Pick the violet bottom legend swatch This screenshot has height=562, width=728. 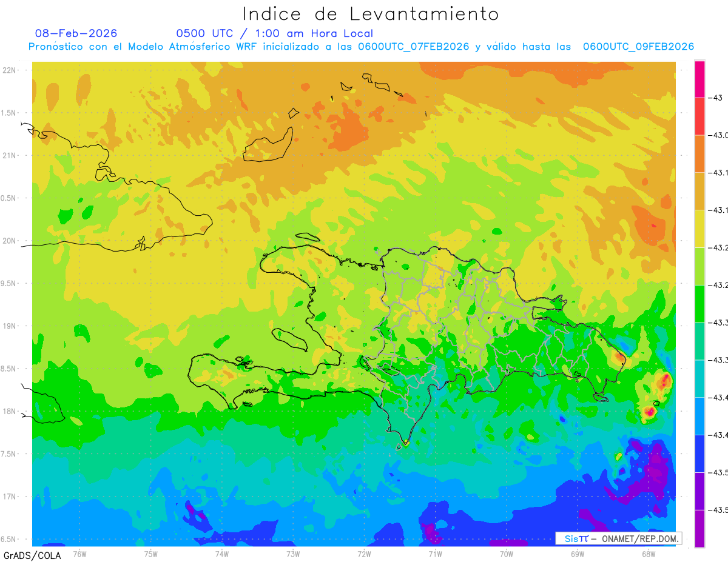[699, 529]
